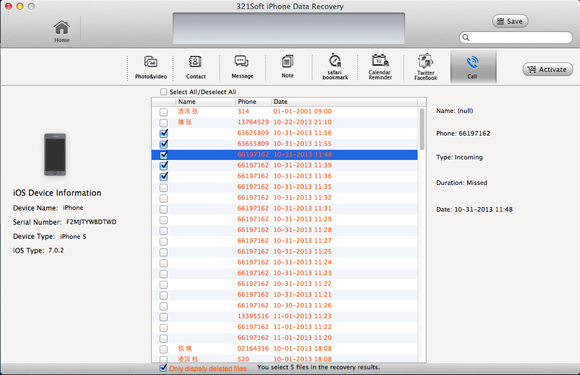Viewport: 580px width, 375px height.
Task: Select call entry dated 10-30-2013 11:26
Action: [x=284, y=305]
